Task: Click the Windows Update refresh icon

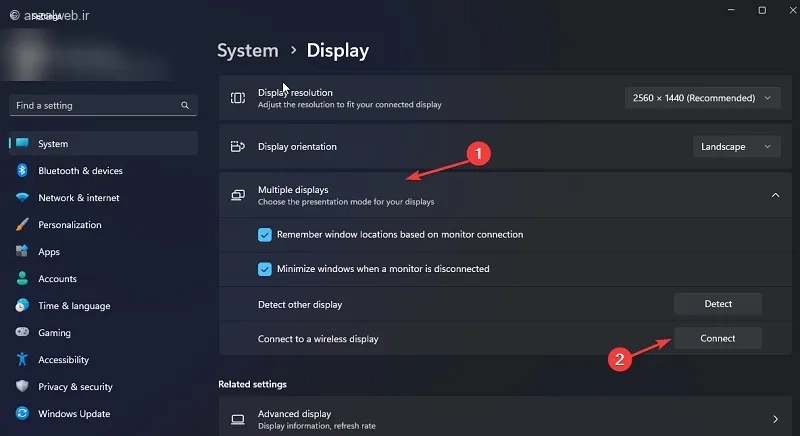Action: coord(22,413)
